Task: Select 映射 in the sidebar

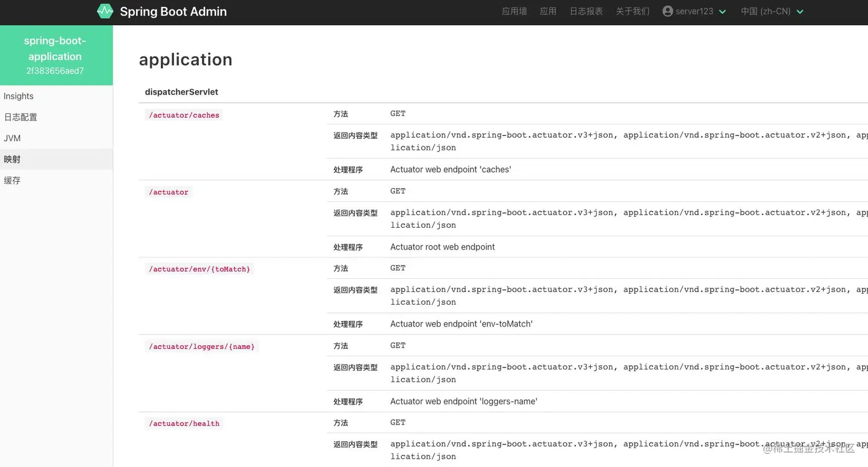Action: (56, 159)
